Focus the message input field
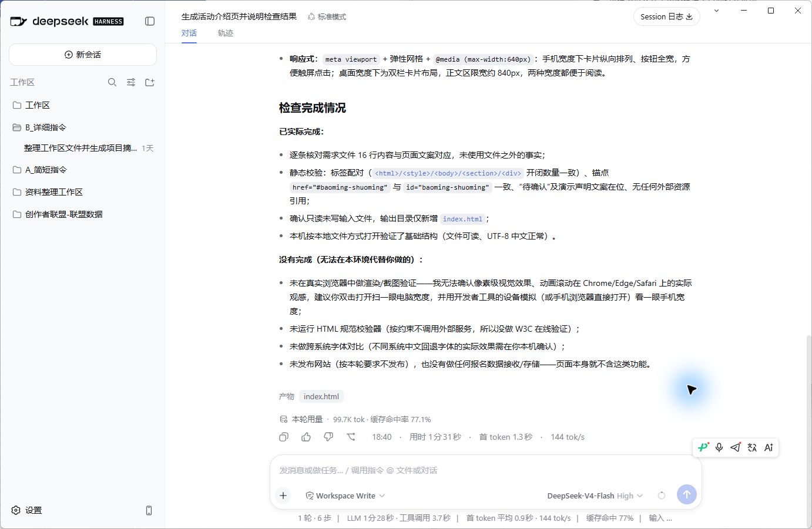Viewport: 812px width, 529px height. (x=485, y=470)
